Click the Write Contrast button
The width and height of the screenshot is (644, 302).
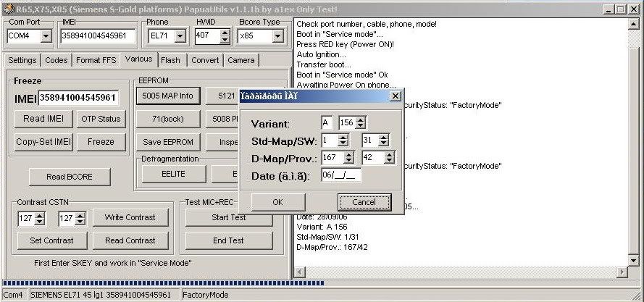tap(130, 217)
